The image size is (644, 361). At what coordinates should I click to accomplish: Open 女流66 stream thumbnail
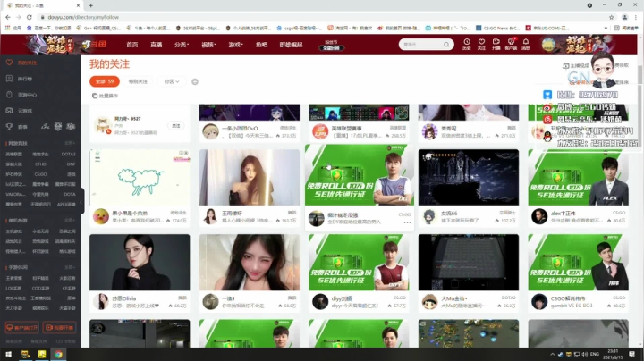coord(469,177)
